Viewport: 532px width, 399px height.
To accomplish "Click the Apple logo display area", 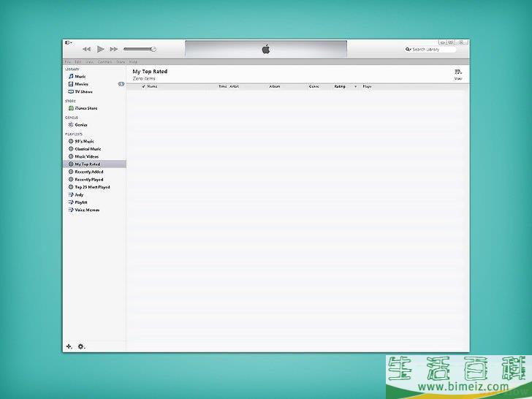I will click(x=266, y=49).
